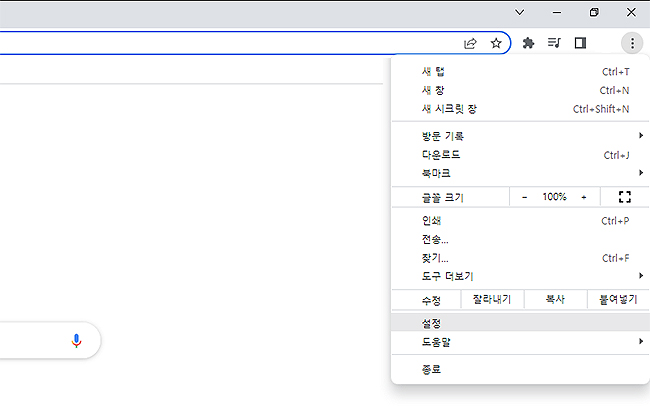The image size is (650, 406).
Task: Click the voice search microphone icon
Action: (x=76, y=340)
